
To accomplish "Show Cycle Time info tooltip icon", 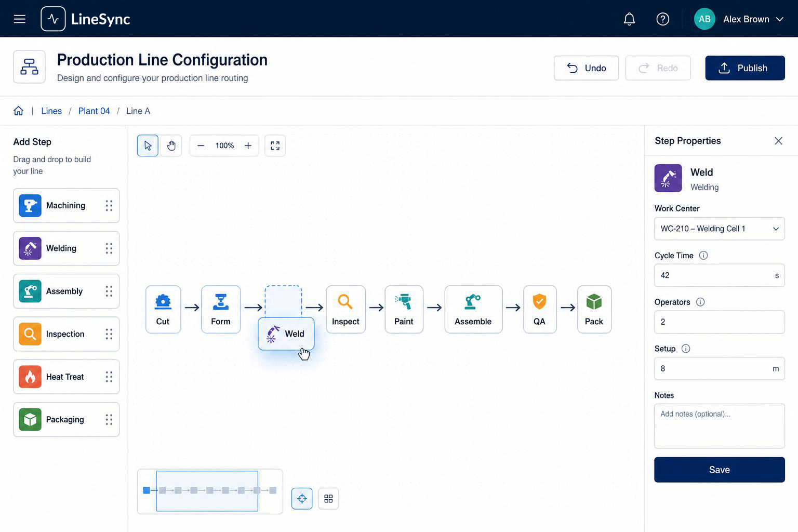I will [x=703, y=256].
